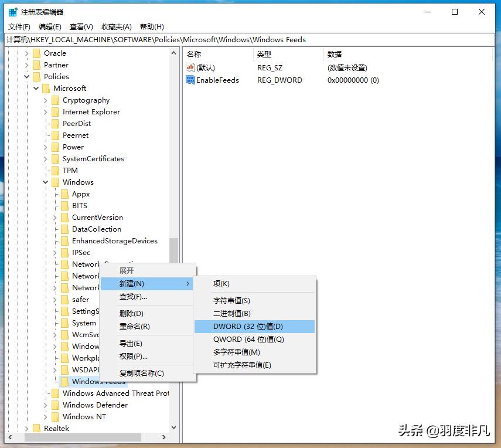
Task: Expand the Windows NT key
Action: coord(46,416)
